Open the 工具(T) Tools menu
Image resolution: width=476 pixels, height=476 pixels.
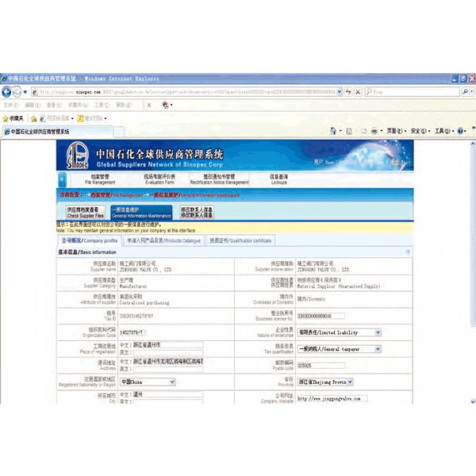pyautogui.click(x=102, y=105)
